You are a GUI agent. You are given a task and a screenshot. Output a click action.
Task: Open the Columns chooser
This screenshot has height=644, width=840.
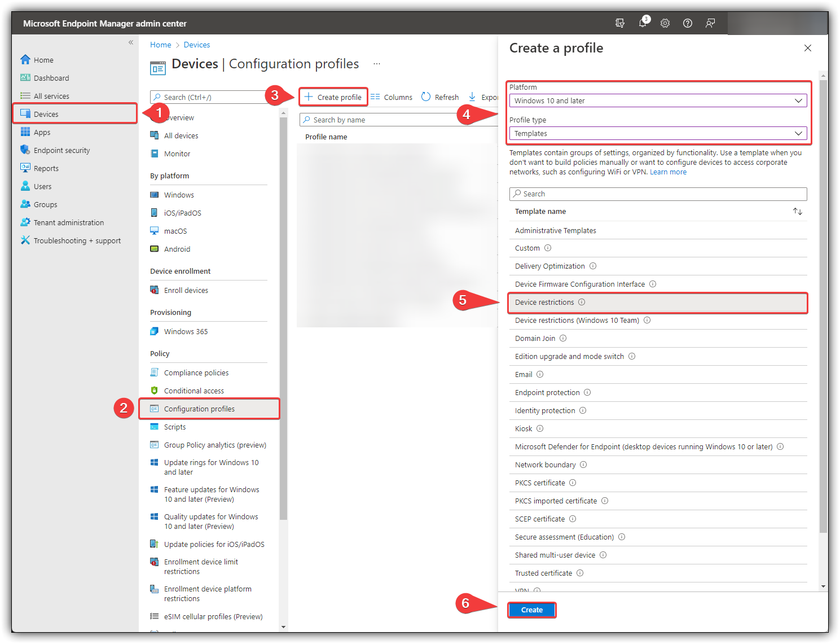(x=392, y=97)
